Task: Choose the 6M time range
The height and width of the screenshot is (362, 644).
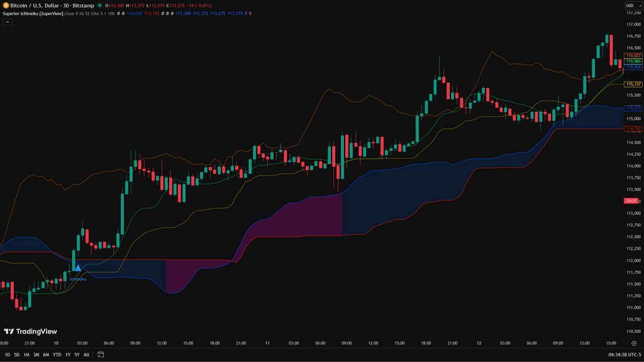Action: pyautogui.click(x=45, y=354)
